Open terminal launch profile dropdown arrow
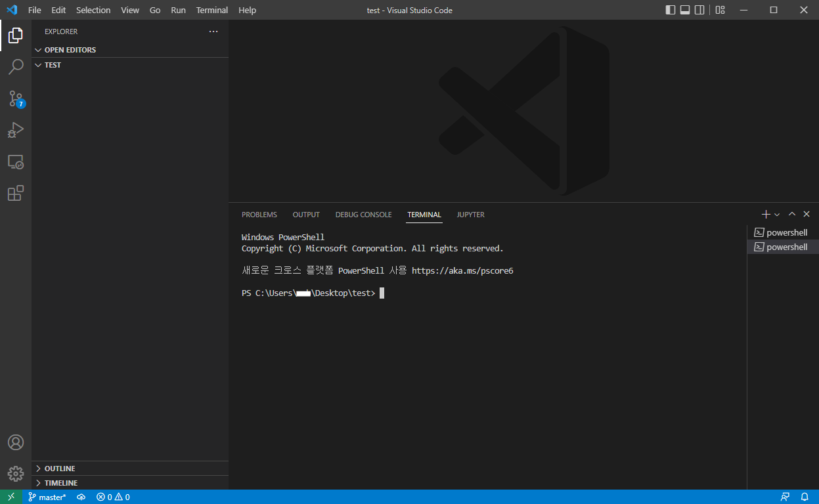This screenshot has width=819, height=504. pos(777,214)
